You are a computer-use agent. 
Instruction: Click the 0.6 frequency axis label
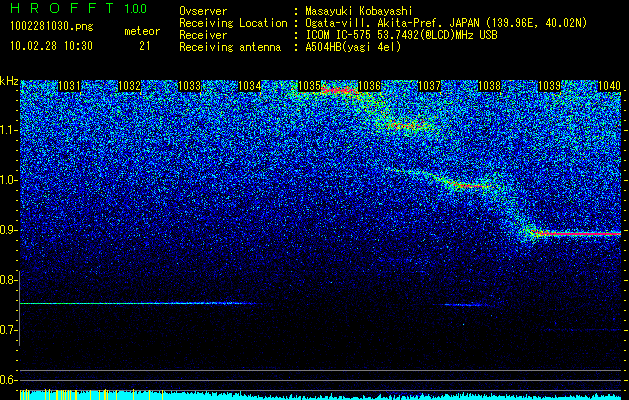(8, 380)
